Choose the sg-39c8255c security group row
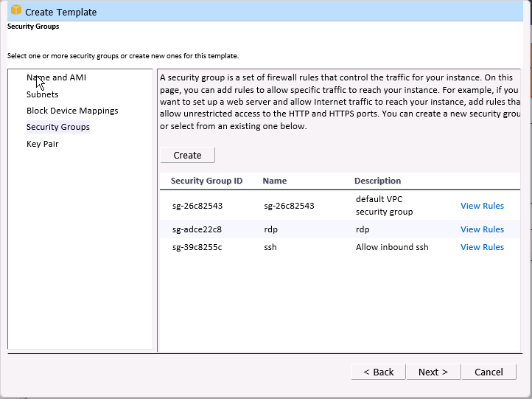Screen dimensions: 532x399 197,247
